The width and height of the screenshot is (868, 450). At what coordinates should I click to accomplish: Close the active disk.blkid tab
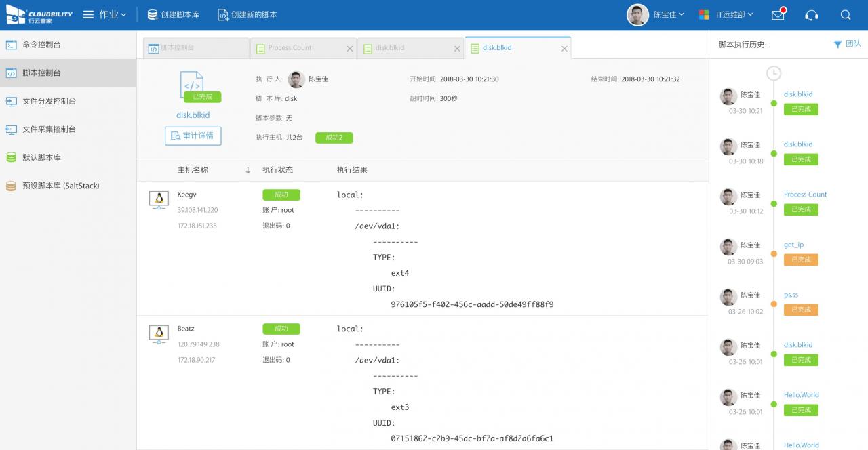[x=564, y=49]
